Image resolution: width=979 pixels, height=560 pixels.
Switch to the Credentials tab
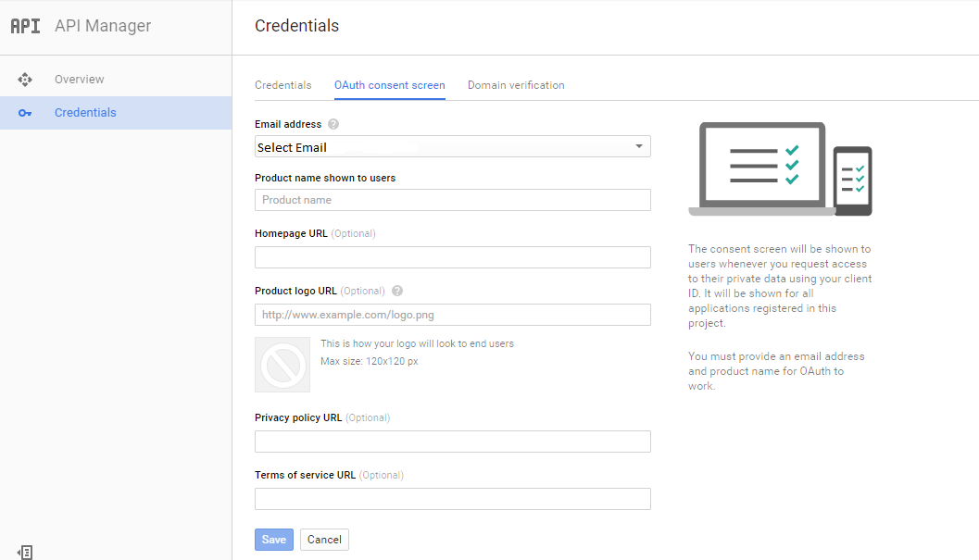pyautogui.click(x=282, y=85)
